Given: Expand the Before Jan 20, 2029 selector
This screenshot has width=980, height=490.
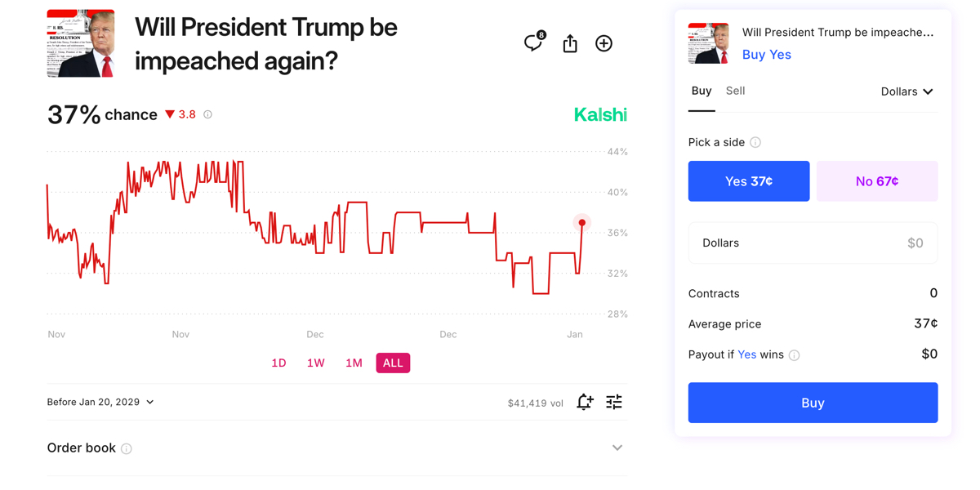Looking at the screenshot, I should (100, 402).
